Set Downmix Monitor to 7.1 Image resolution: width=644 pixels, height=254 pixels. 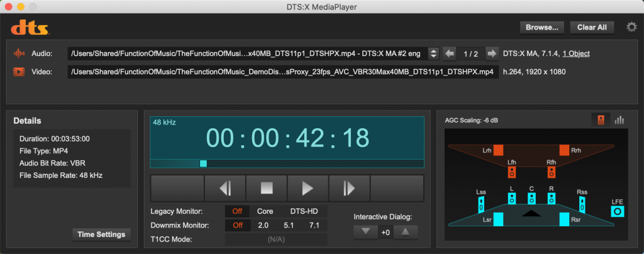pyautogui.click(x=314, y=225)
